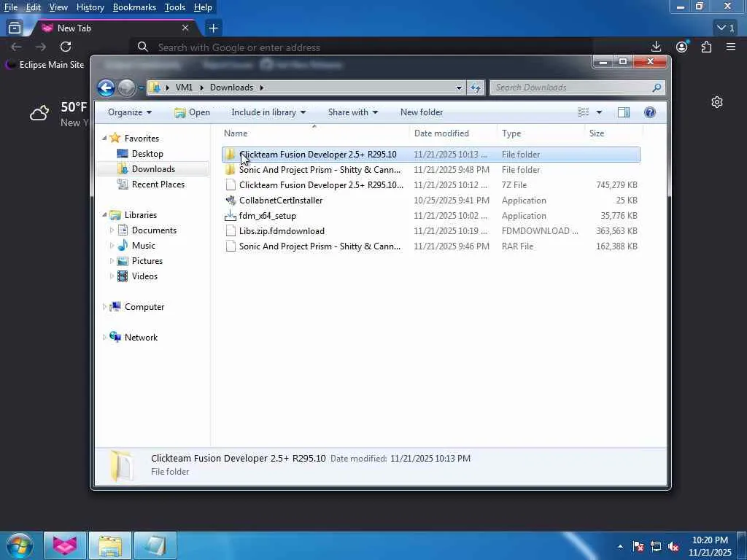
Task: Click the browser downloads arrow icon
Action: pyautogui.click(x=656, y=47)
